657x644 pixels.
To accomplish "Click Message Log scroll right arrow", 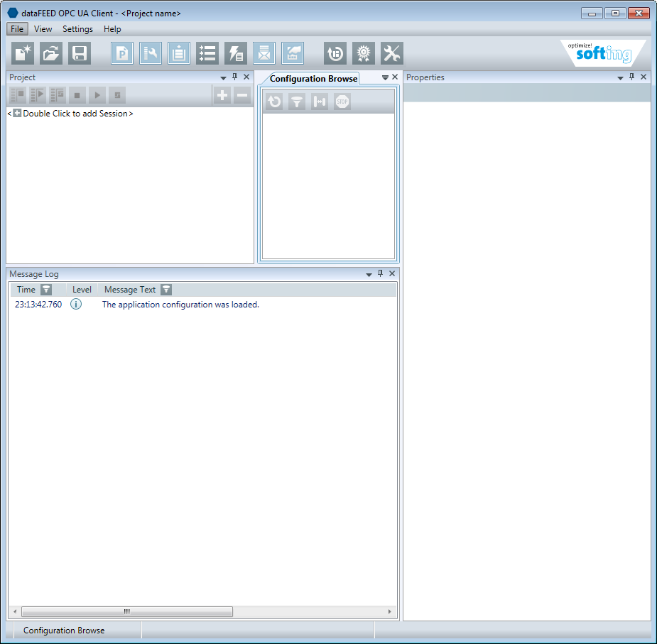I will coord(390,612).
